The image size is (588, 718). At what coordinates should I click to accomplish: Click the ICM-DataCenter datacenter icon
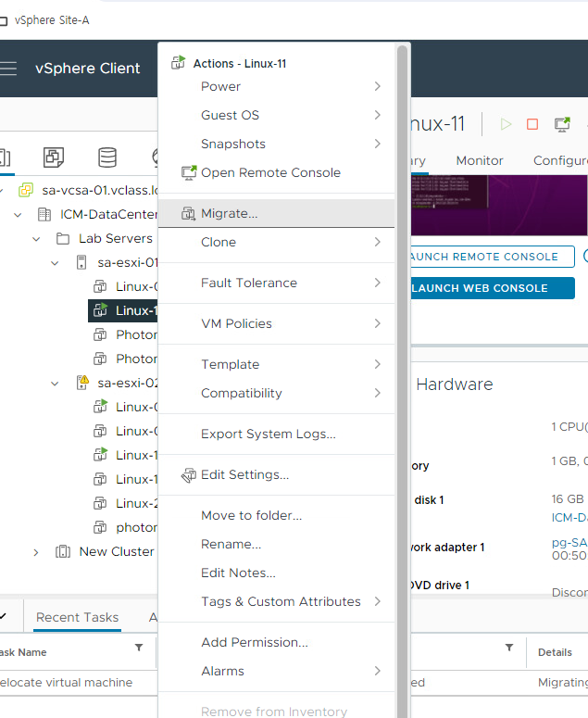tap(44, 214)
